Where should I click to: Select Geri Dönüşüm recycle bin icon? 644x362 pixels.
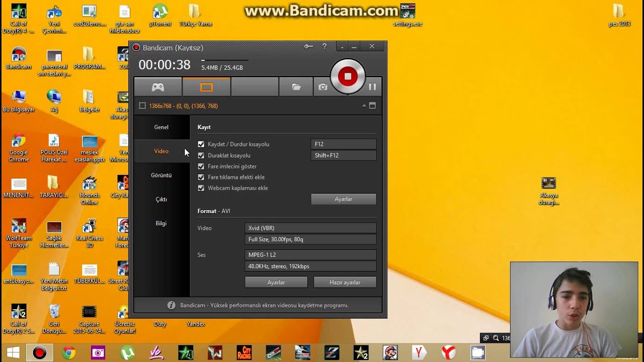click(x=54, y=319)
